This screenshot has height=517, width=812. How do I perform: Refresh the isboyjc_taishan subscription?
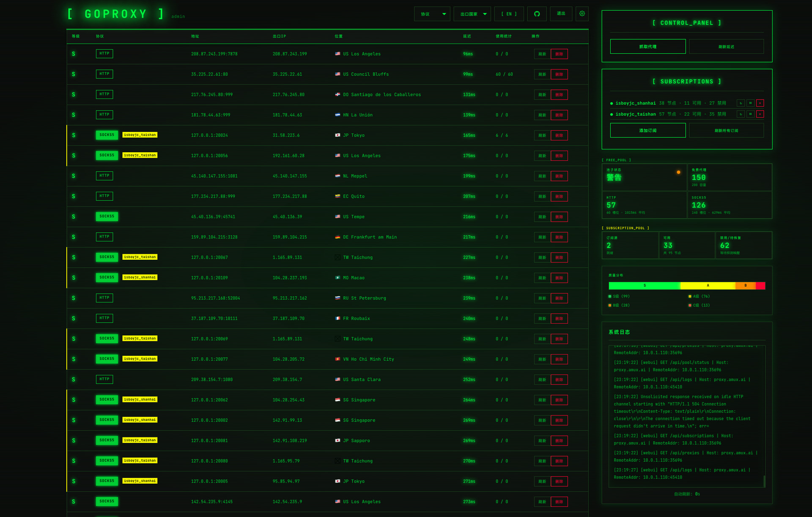pos(741,114)
